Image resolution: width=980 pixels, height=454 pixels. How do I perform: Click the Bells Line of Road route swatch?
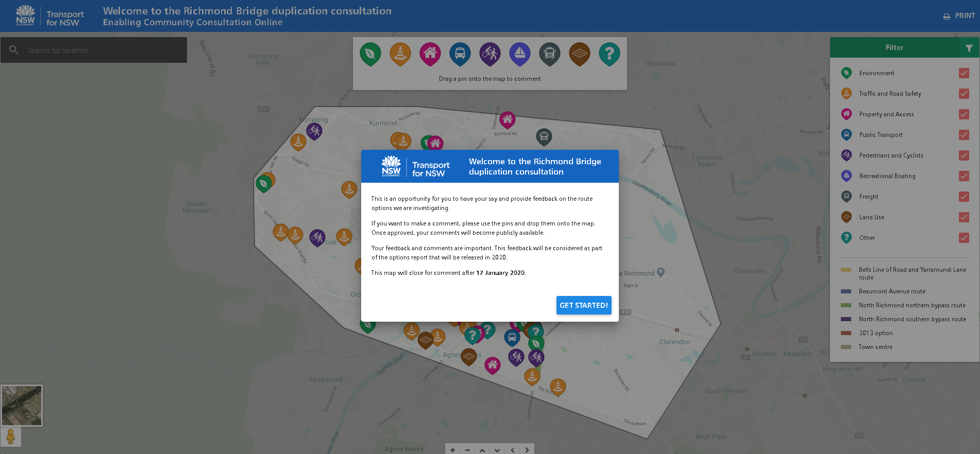(x=846, y=270)
